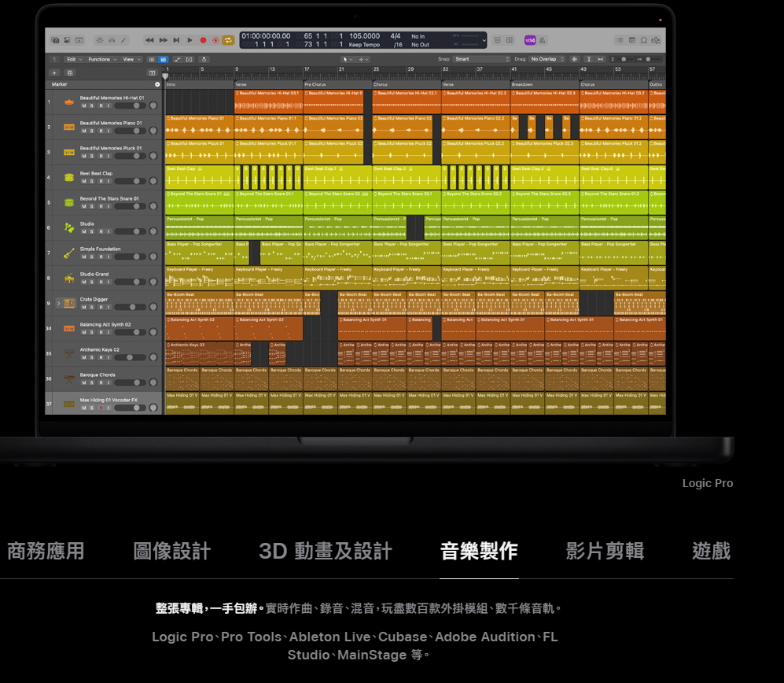The height and width of the screenshot is (683, 784).
Task: Solo the Beet Beat Clap track
Action: pyautogui.click(x=92, y=181)
